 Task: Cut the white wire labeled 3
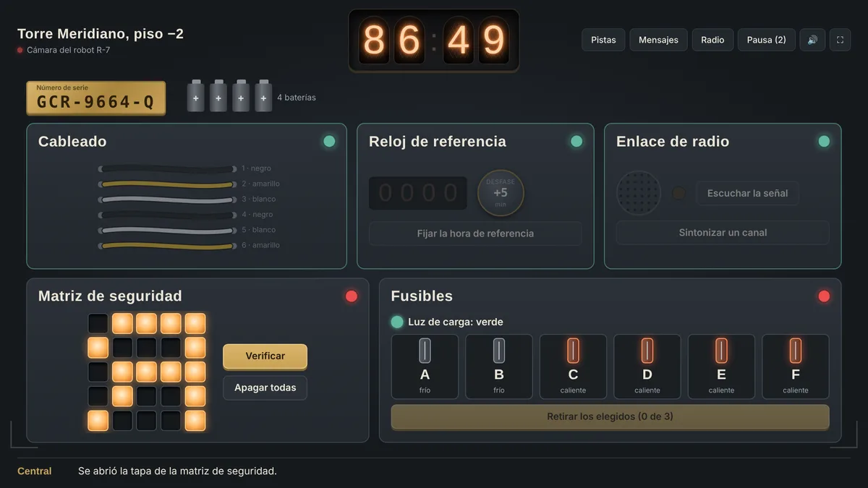coord(167,200)
